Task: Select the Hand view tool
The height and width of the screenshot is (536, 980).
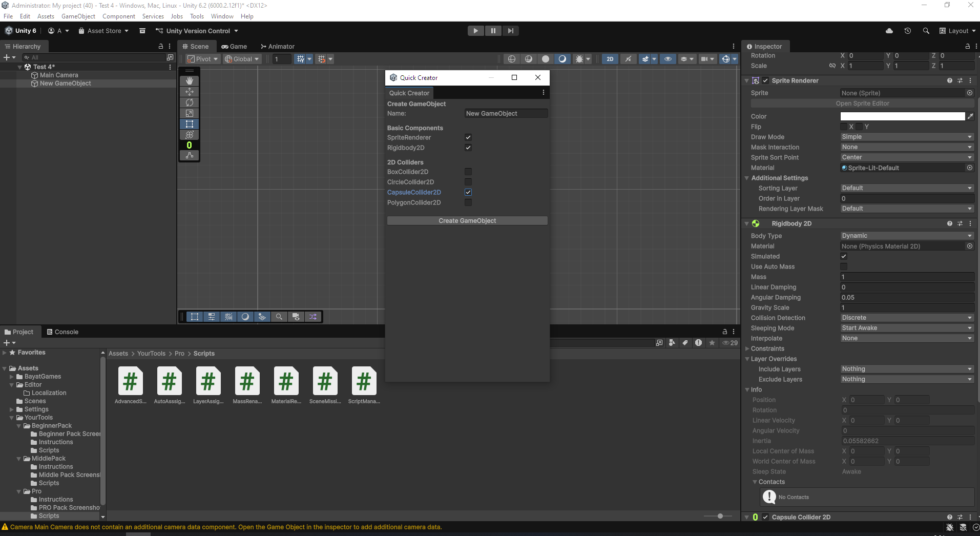Action: click(x=190, y=80)
